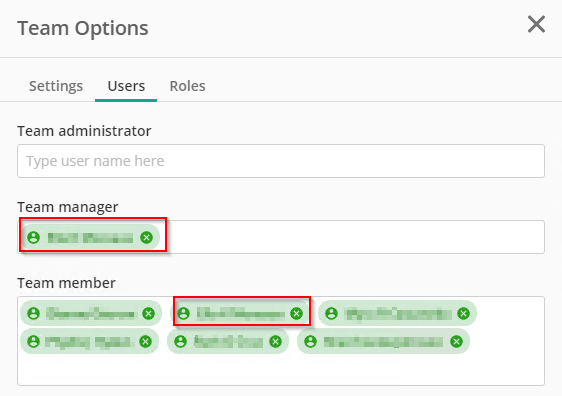Click avatar icon of third top-row Team member chip
562x396 pixels.
[332, 314]
